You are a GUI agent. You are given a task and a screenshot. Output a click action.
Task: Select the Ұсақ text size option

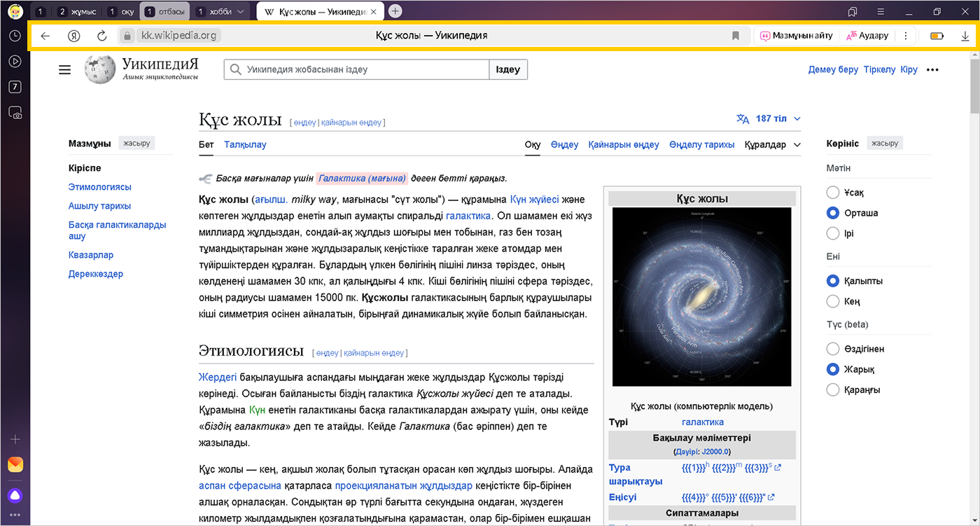[833, 193]
